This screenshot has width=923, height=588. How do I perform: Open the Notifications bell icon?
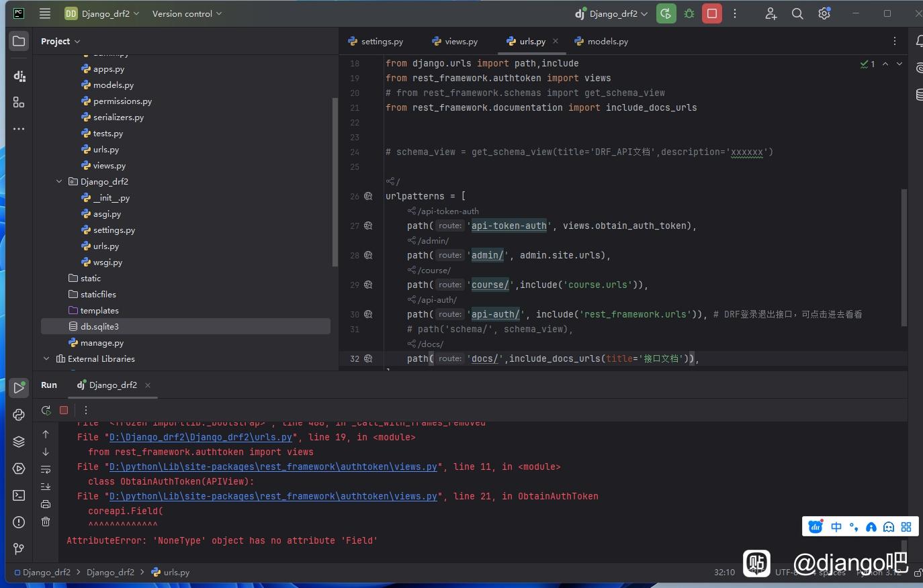coord(918,41)
